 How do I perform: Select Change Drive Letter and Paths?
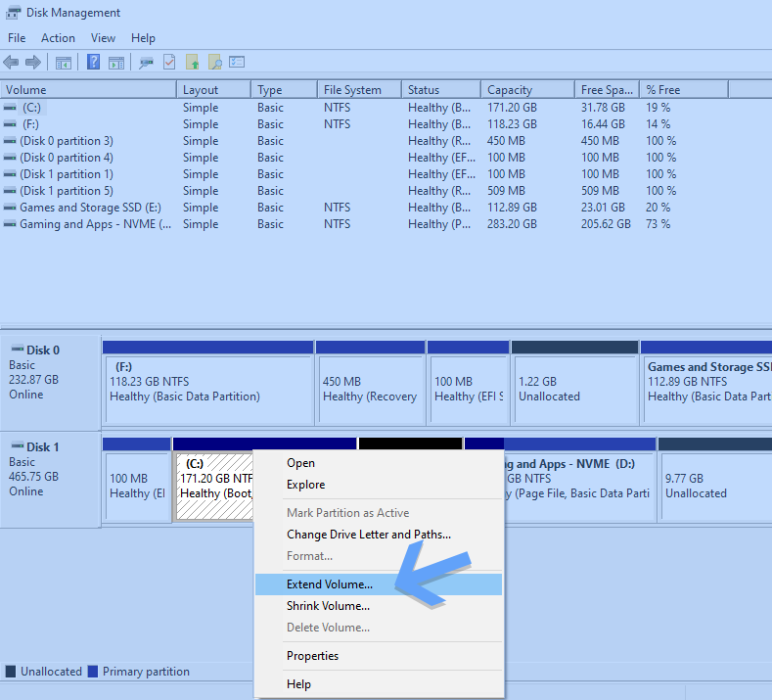[x=378, y=535]
